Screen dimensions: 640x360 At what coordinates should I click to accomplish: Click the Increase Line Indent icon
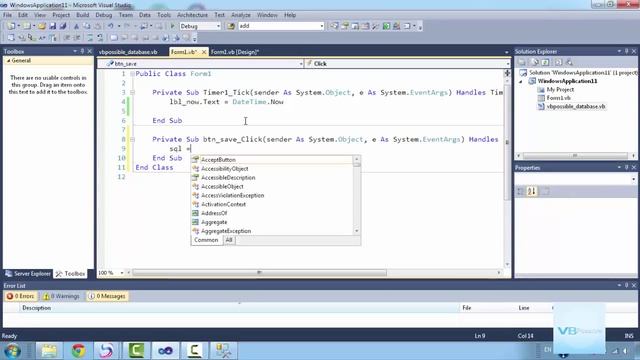pos(77,38)
